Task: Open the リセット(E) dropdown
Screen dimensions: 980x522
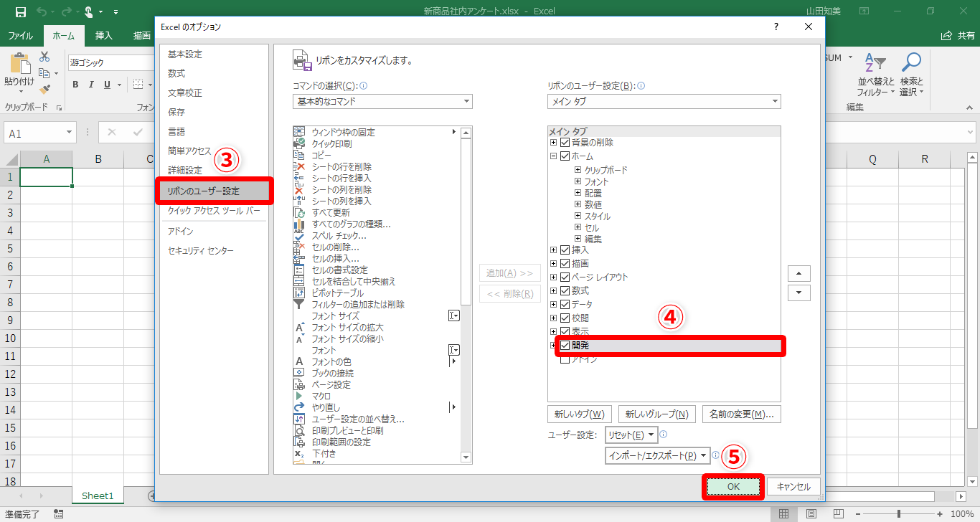Action: pos(631,435)
